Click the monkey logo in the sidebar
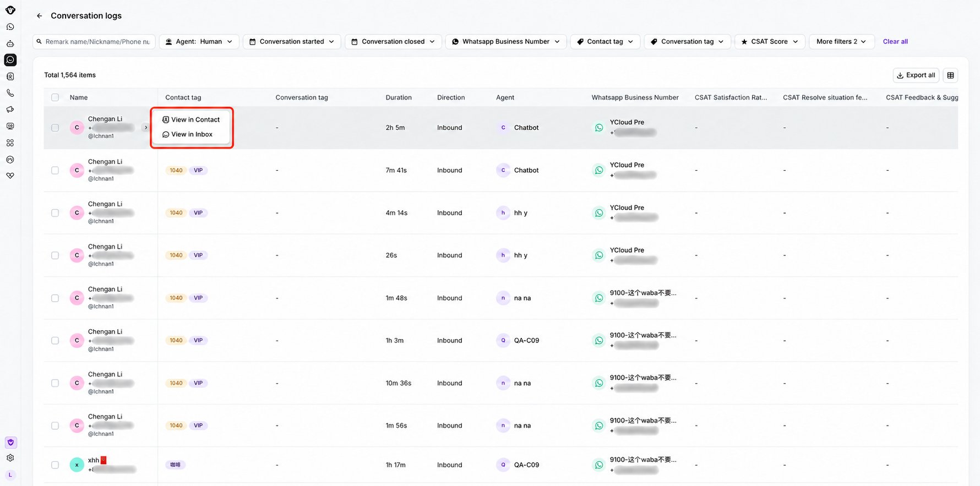This screenshot has height=486, width=980. [10, 10]
